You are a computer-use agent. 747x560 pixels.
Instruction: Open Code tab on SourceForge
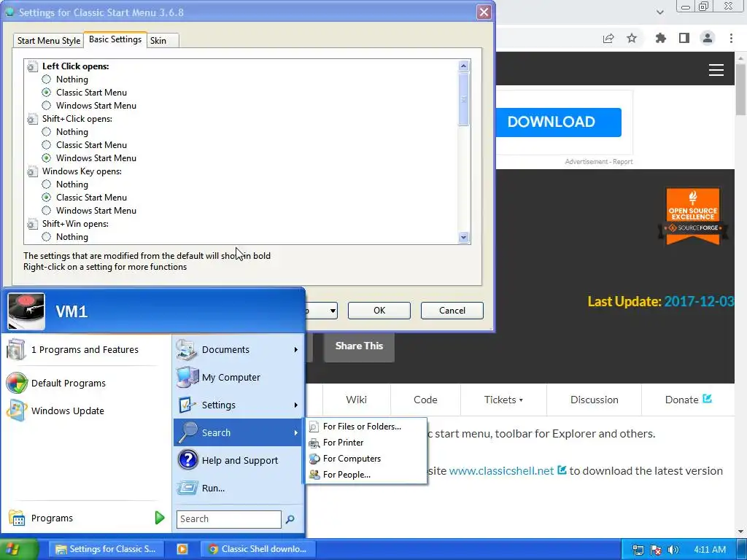(x=425, y=400)
